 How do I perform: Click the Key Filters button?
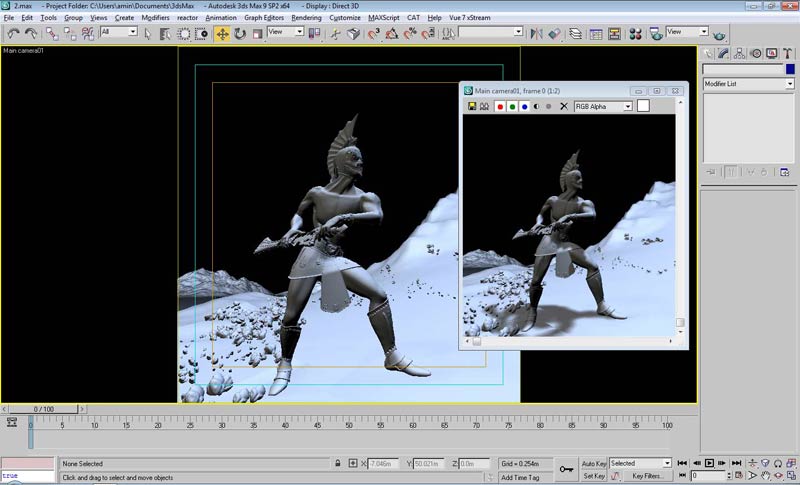click(x=649, y=477)
